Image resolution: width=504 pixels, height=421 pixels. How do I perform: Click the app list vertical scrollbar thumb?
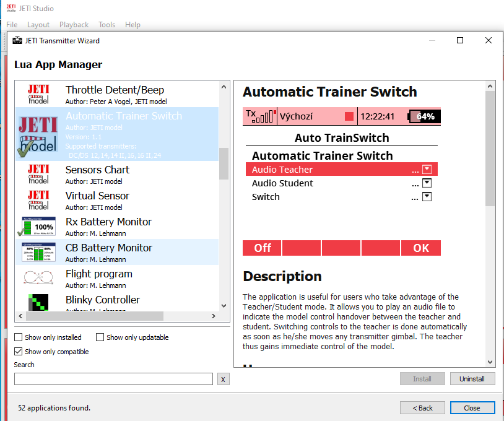click(x=224, y=163)
